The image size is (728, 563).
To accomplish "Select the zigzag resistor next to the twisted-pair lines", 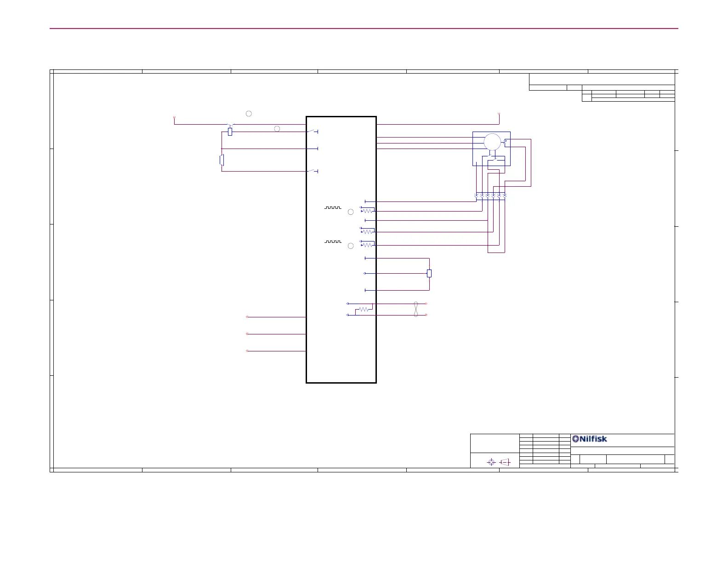I will point(364,310).
